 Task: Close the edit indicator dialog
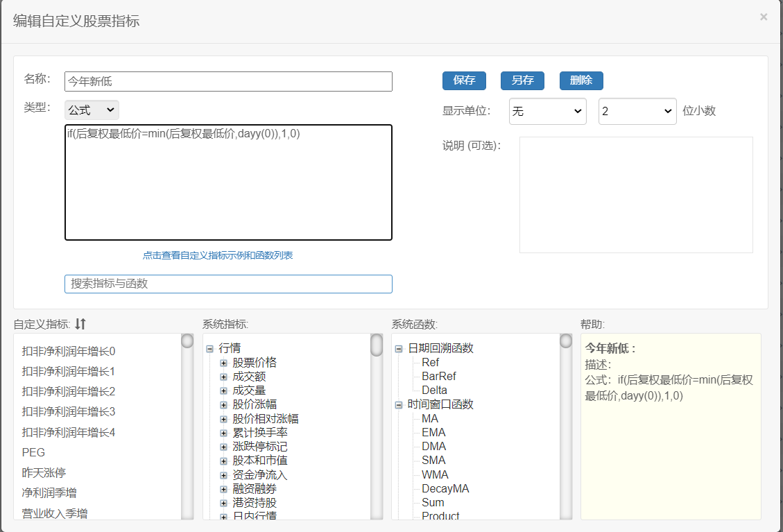pyautogui.click(x=764, y=17)
